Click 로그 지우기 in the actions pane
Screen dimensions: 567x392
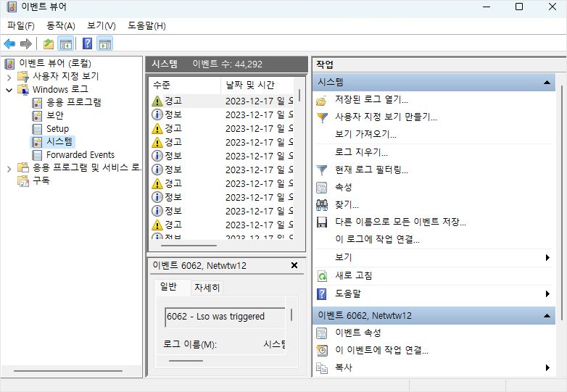pyautogui.click(x=361, y=152)
